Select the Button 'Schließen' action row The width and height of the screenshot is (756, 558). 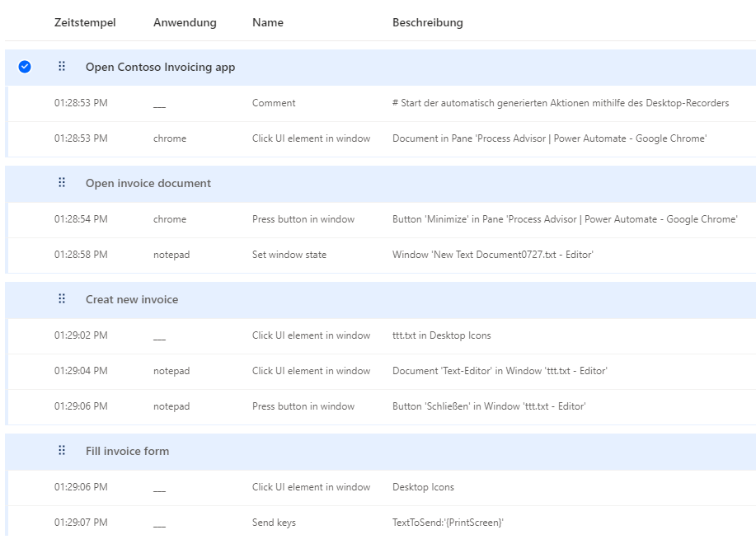pos(380,406)
